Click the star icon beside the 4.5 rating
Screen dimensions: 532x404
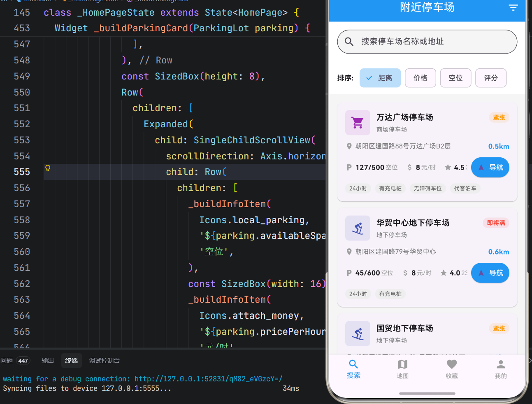pos(448,167)
